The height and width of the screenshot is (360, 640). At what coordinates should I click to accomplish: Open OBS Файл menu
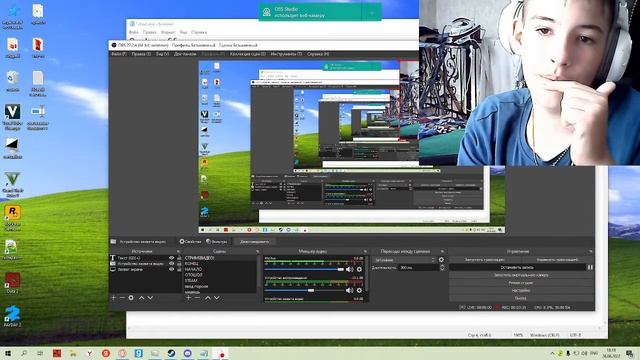coord(119,54)
